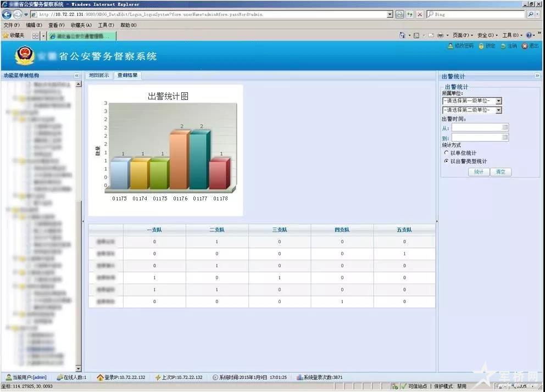Select the 以出警类型统计 radio button
The width and height of the screenshot is (545, 392).
click(x=446, y=161)
